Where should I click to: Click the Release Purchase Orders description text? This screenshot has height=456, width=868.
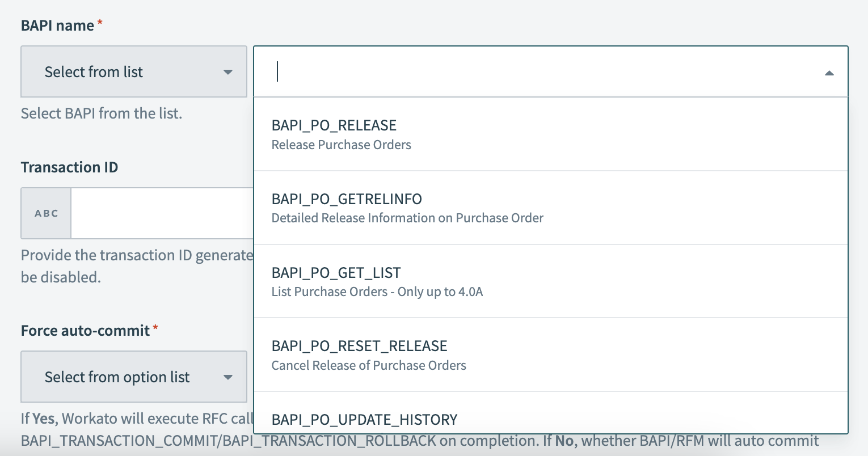341,145
